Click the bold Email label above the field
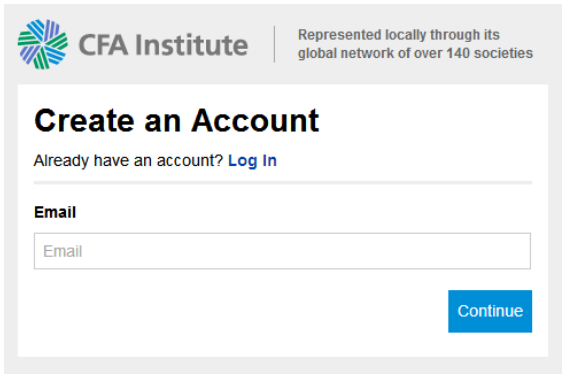The height and width of the screenshot is (376, 565). (55, 212)
